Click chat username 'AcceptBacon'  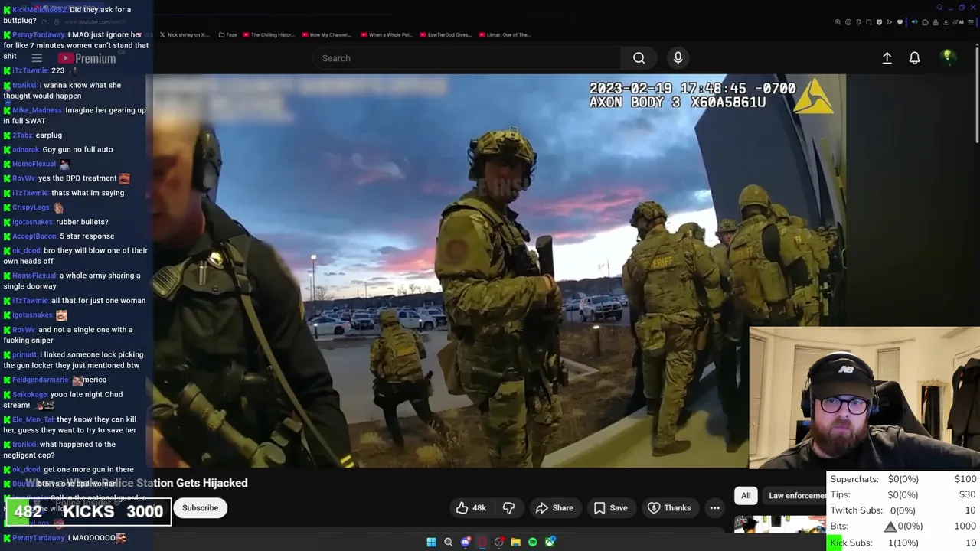(x=34, y=236)
